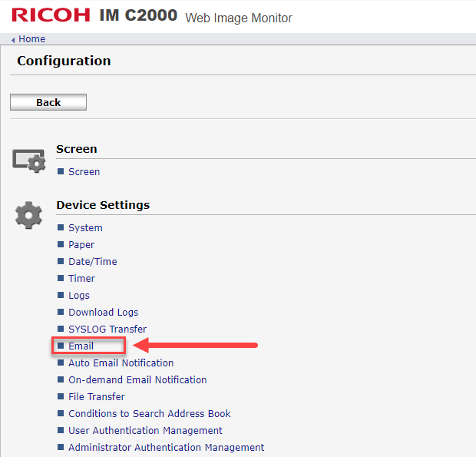This screenshot has height=457, width=476.
Task: Go to the Home breadcrumb link
Action: (x=32, y=39)
